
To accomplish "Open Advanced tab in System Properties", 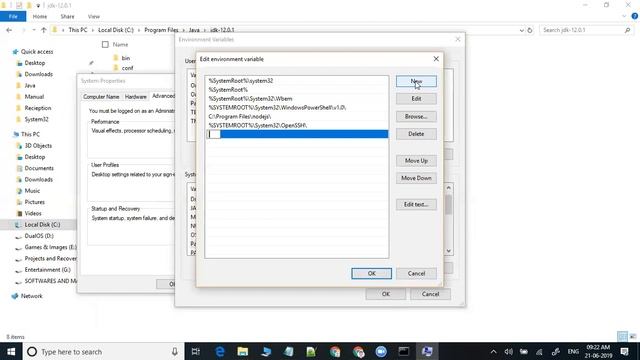I will (163, 96).
